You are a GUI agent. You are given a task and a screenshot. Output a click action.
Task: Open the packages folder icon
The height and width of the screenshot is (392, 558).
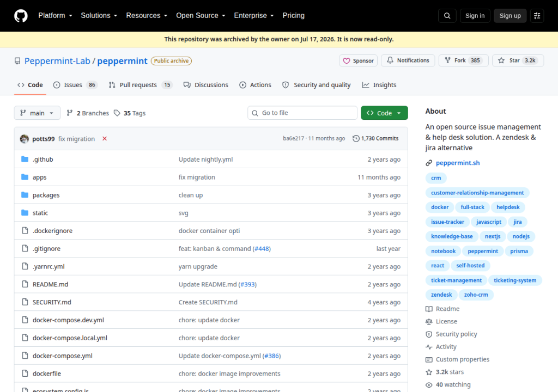[25, 195]
